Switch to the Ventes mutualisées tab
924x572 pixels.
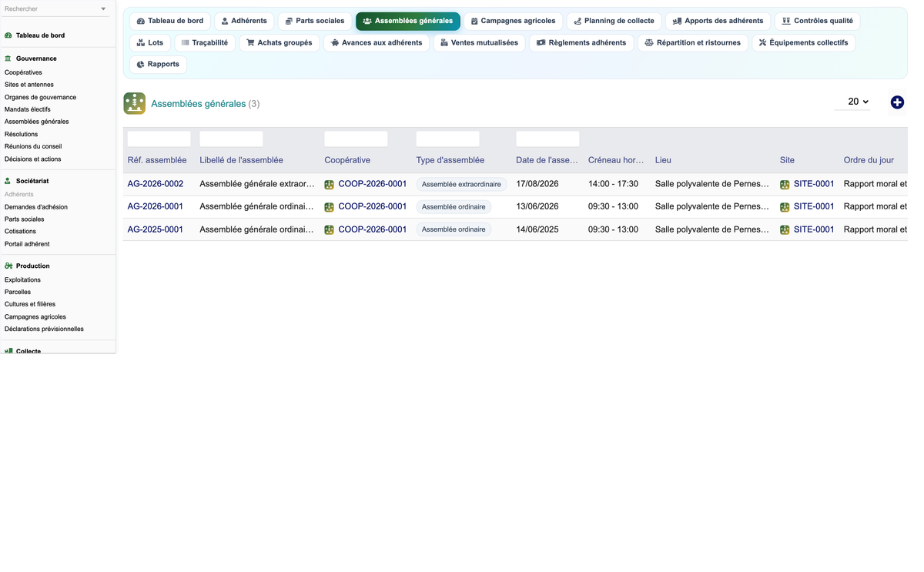(x=479, y=42)
